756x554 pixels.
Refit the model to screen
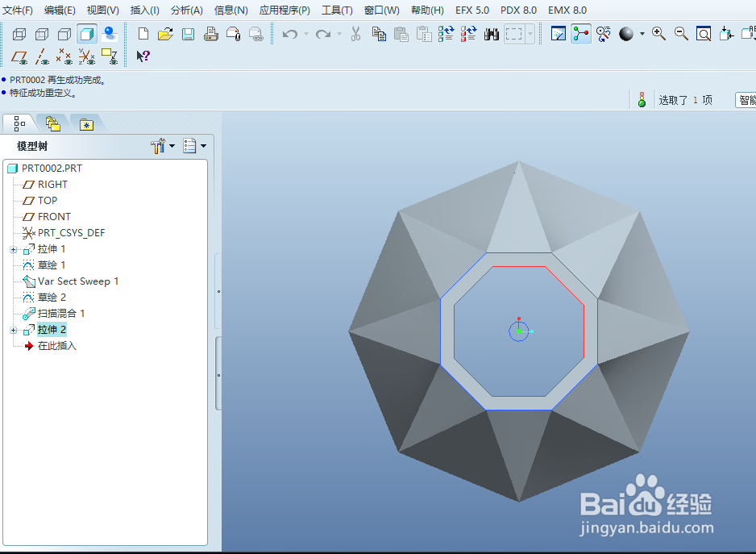click(704, 34)
